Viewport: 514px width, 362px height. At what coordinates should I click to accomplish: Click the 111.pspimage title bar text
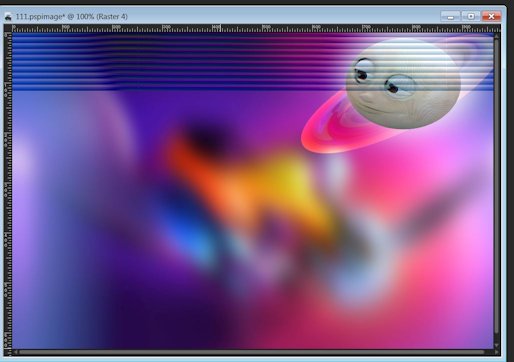pos(72,16)
